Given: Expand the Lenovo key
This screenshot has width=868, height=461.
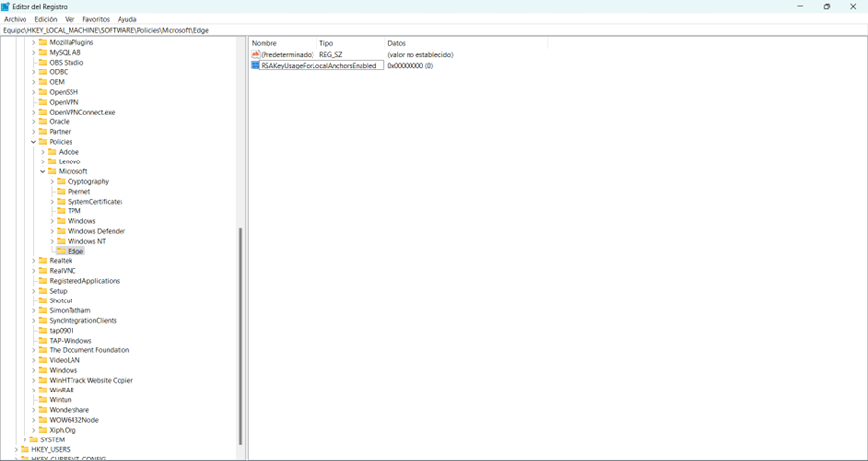Looking at the screenshot, I should click(x=43, y=161).
